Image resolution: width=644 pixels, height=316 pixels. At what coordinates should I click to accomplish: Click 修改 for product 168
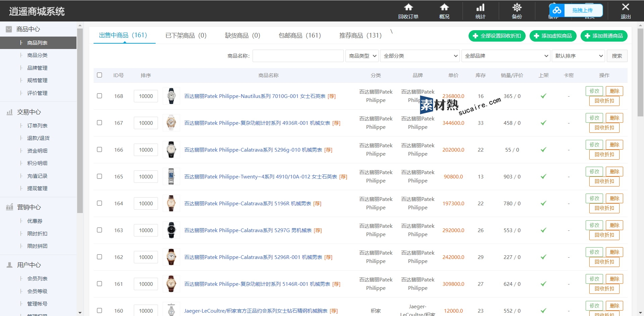(594, 91)
